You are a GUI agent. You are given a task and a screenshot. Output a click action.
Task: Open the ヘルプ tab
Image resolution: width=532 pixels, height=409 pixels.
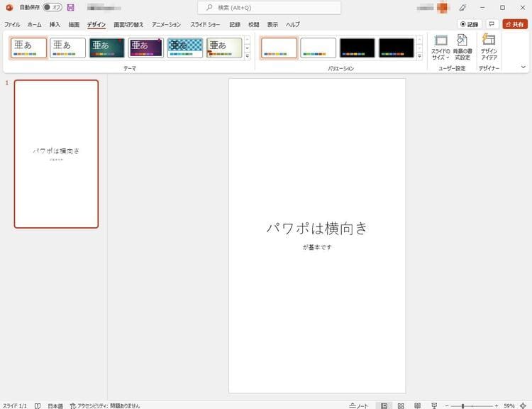point(292,24)
